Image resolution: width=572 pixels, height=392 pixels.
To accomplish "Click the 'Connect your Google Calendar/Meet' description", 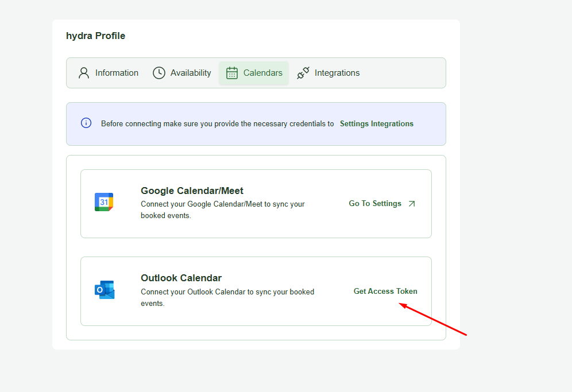I will pyautogui.click(x=222, y=209).
